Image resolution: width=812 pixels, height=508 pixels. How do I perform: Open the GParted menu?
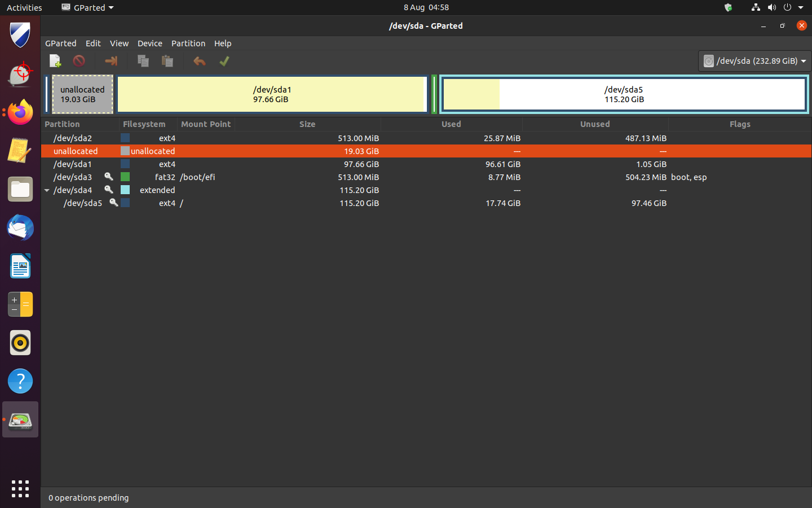pos(61,43)
